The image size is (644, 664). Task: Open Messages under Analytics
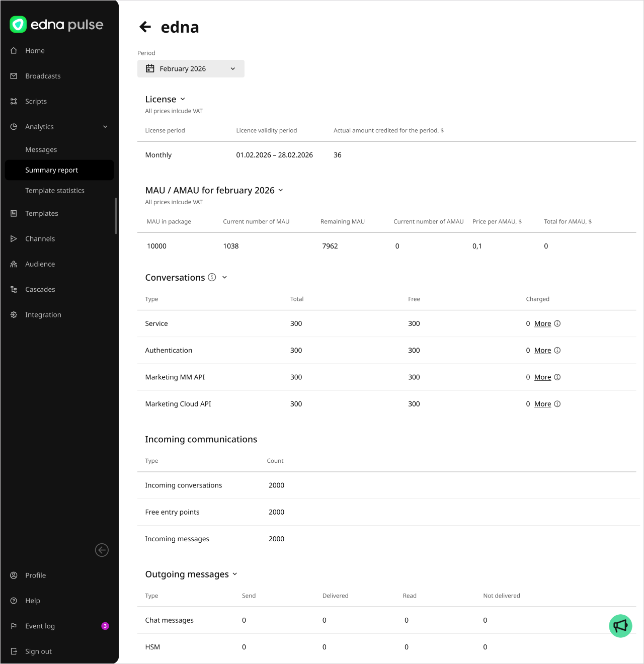tap(41, 149)
